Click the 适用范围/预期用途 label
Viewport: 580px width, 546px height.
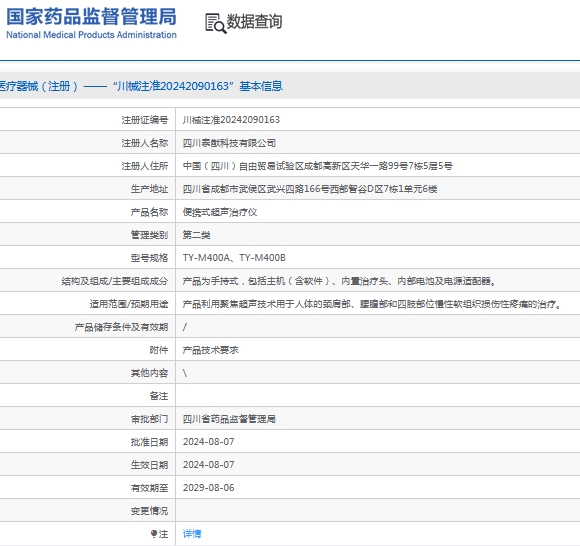pyautogui.click(x=129, y=304)
